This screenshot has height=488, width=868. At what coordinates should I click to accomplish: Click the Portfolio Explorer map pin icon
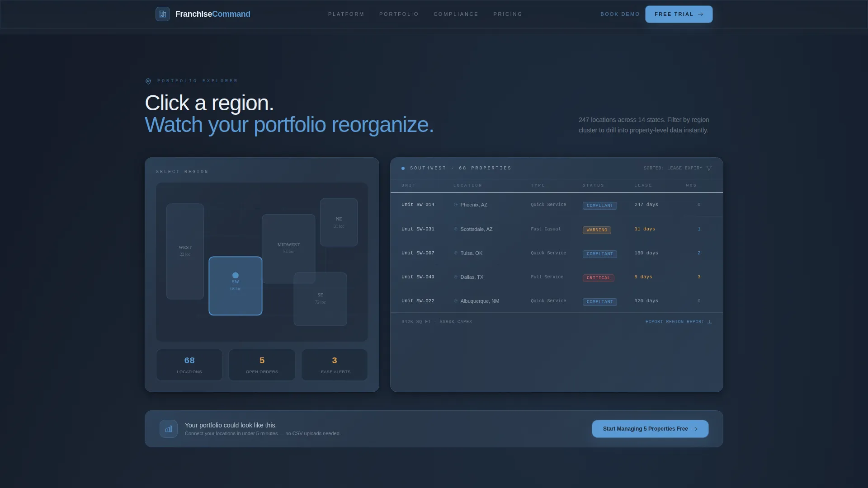pos(148,81)
